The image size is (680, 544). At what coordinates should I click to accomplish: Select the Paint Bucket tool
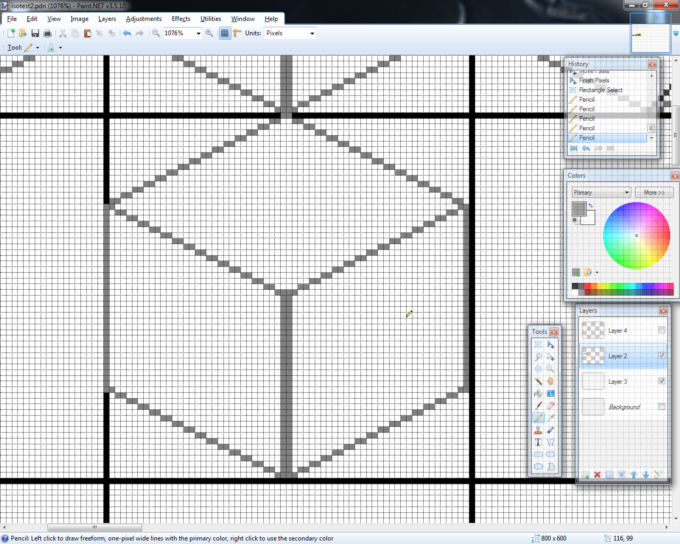(x=538, y=393)
